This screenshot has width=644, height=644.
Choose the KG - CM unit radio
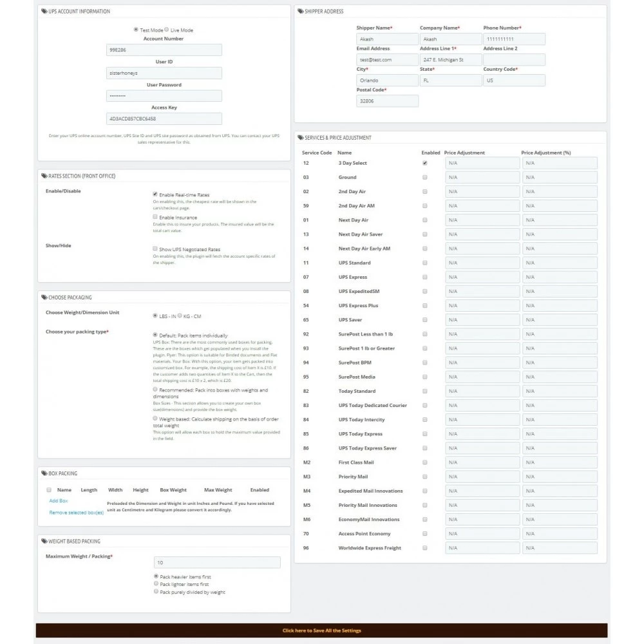(x=180, y=316)
